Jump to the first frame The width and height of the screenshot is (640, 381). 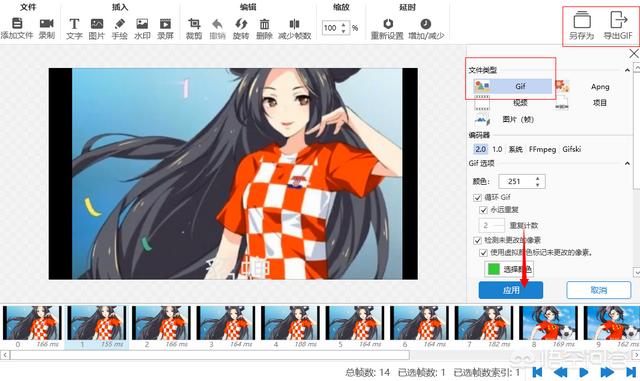click(x=537, y=372)
